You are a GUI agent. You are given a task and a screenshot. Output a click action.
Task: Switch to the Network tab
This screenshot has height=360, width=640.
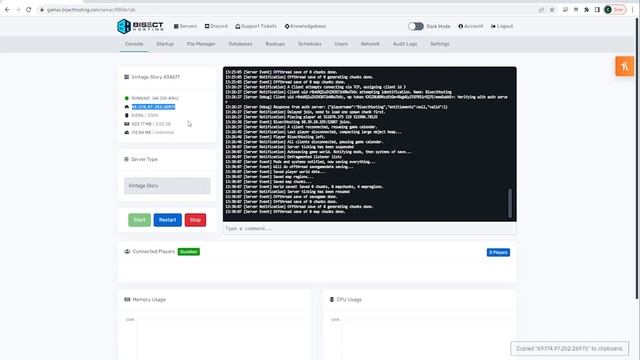370,44
